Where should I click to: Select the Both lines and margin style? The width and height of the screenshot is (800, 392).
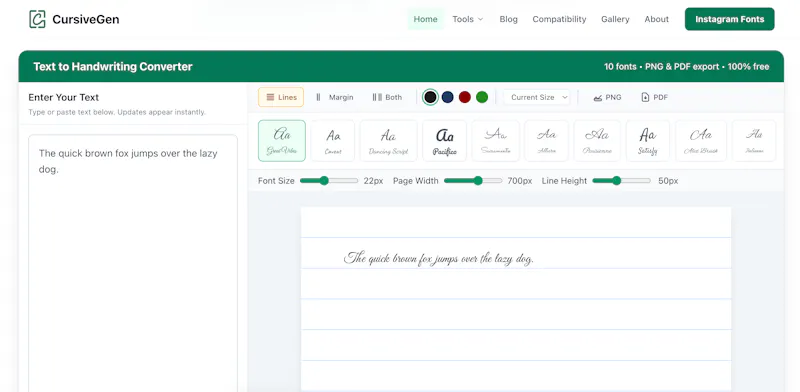point(387,97)
